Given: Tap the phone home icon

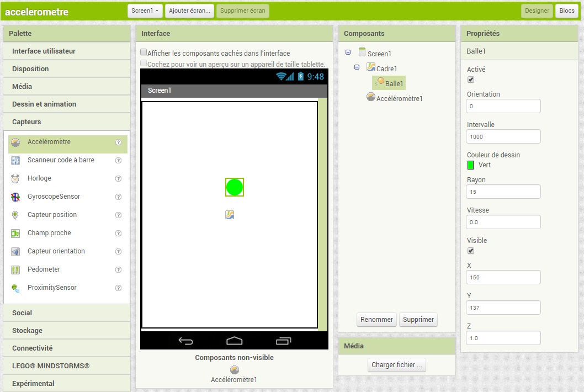Looking at the screenshot, I should (234, 341).
